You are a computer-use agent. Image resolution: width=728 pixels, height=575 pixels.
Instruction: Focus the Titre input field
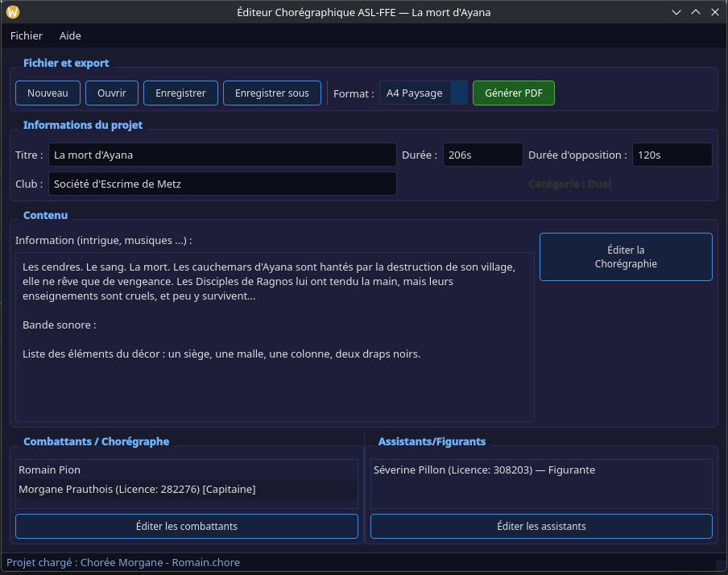[222, 155]
